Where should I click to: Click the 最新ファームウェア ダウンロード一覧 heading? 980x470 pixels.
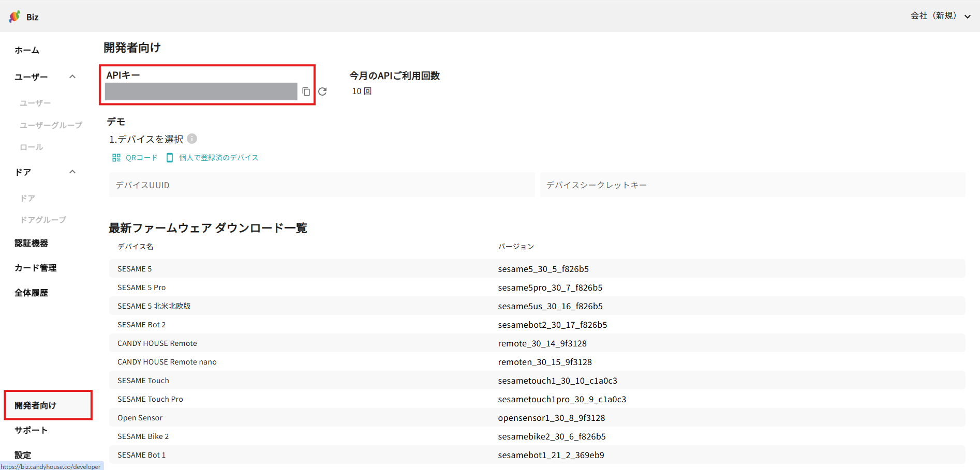[207, 228]
